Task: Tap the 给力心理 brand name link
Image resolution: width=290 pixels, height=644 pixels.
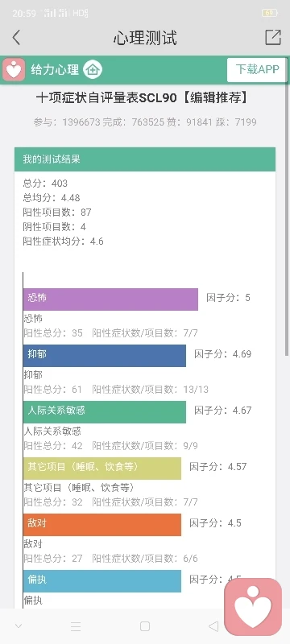Action: (55, 70)
